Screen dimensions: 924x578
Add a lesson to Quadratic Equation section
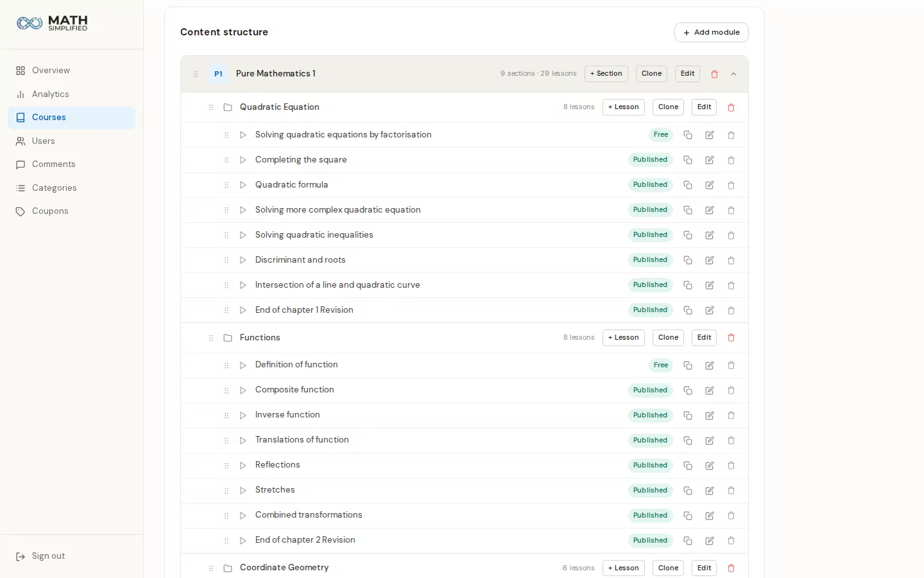[624, 107]
